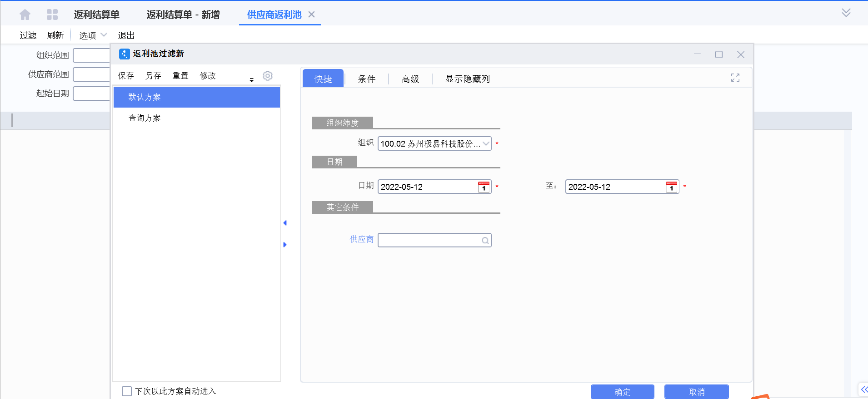Cancel the filter with 取消
The width and height of the screenshot is (868, 399).
tap(697, 392)
